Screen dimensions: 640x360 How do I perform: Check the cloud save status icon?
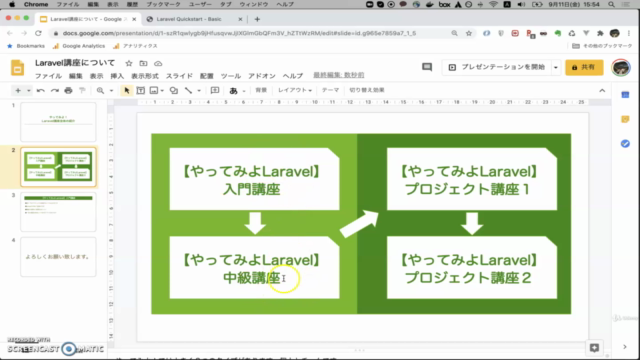[158, 64]
